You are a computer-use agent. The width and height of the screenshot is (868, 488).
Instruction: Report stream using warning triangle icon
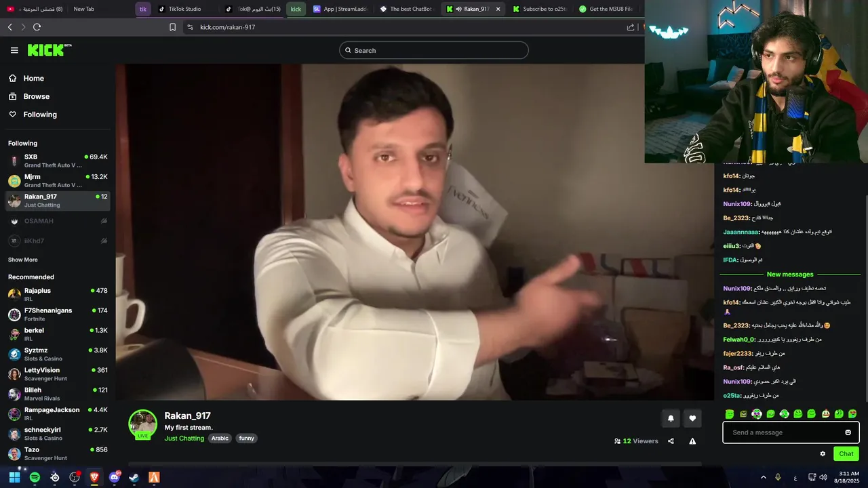click(692, 441)
